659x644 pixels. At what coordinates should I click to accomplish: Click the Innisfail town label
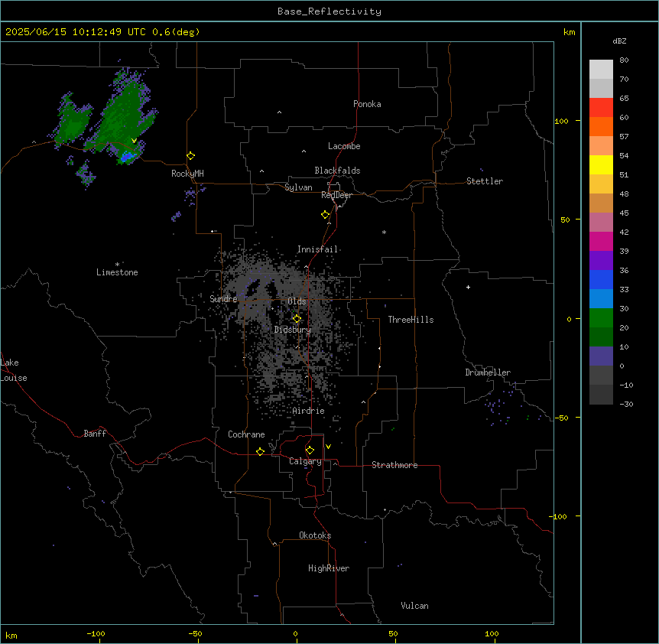click(317, 249)
